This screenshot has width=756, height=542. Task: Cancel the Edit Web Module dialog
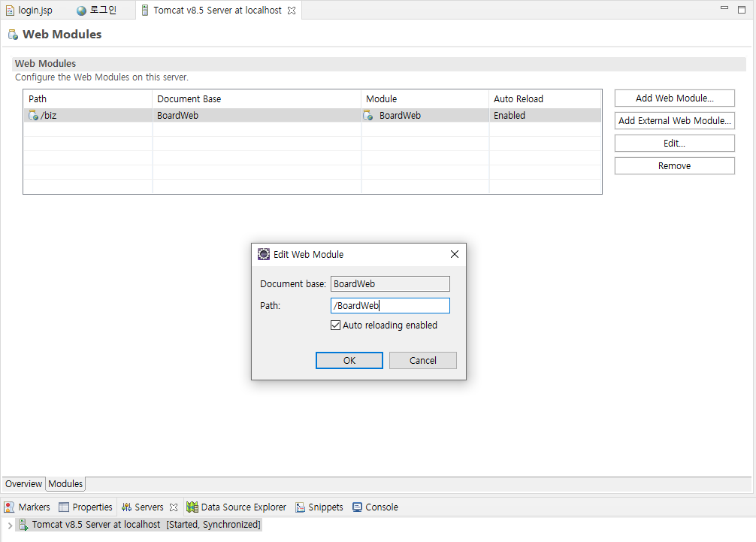pyautogui.click(x=423, y=360)
